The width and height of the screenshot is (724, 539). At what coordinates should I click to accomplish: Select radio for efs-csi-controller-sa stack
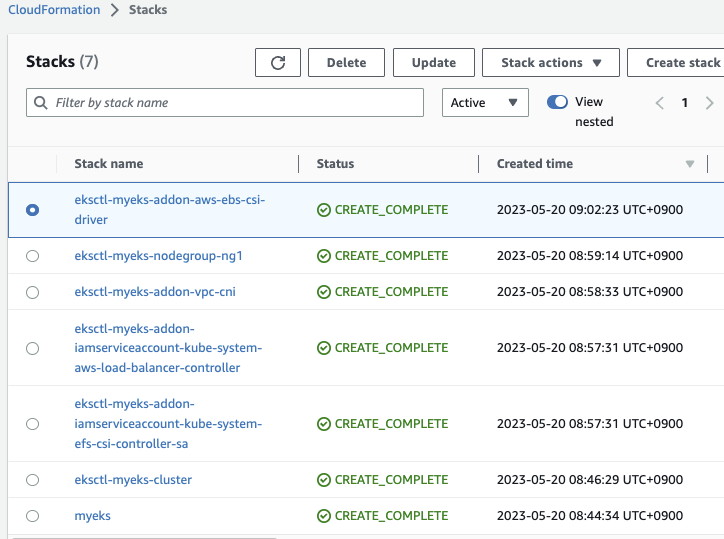(32, 424)
